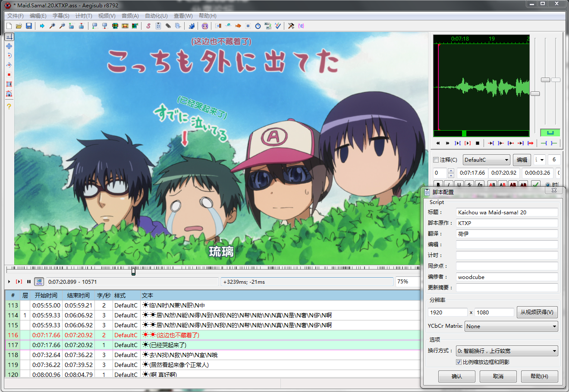Click the 帮助(H) button in dialog
Viewport: 569px width, 392px height.
[540, 376]
